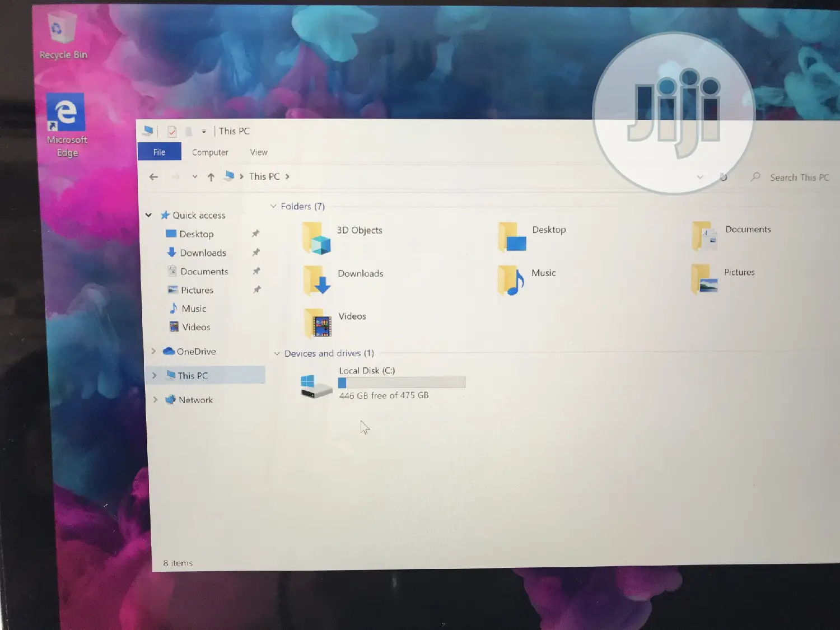Click This PC in the address bar
The width and height of the screenshot is (840, 630).
264,176
